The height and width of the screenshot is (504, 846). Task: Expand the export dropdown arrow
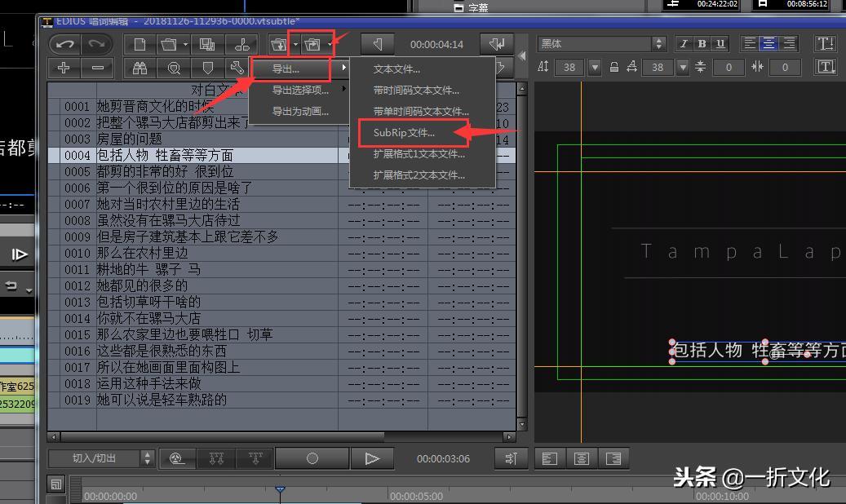(x=329, y=44)
